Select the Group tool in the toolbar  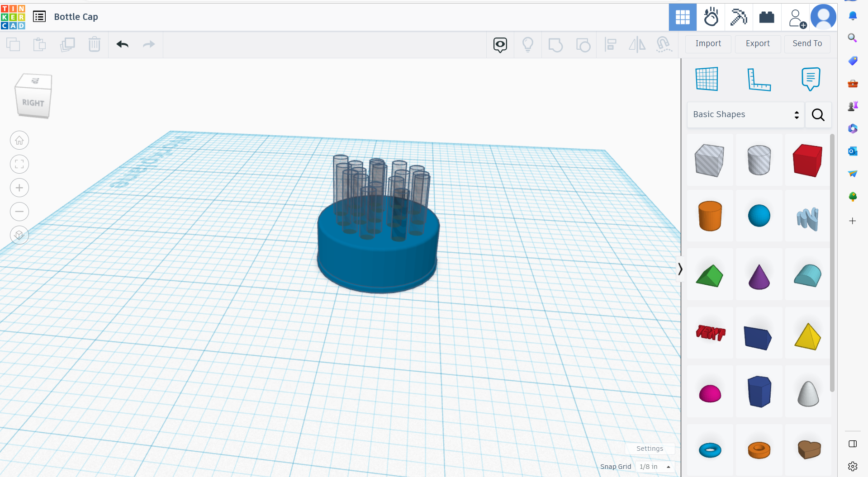(x=555, y=44)
